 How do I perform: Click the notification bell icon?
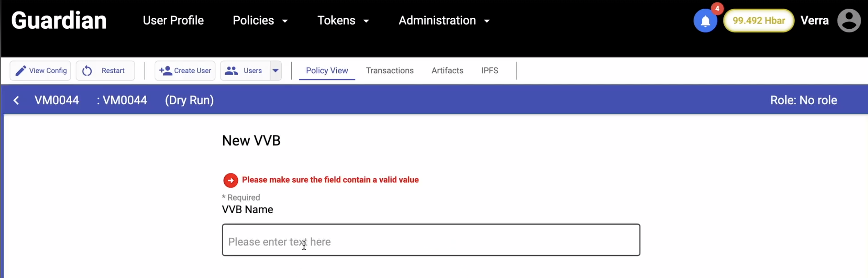click(705, 21)
